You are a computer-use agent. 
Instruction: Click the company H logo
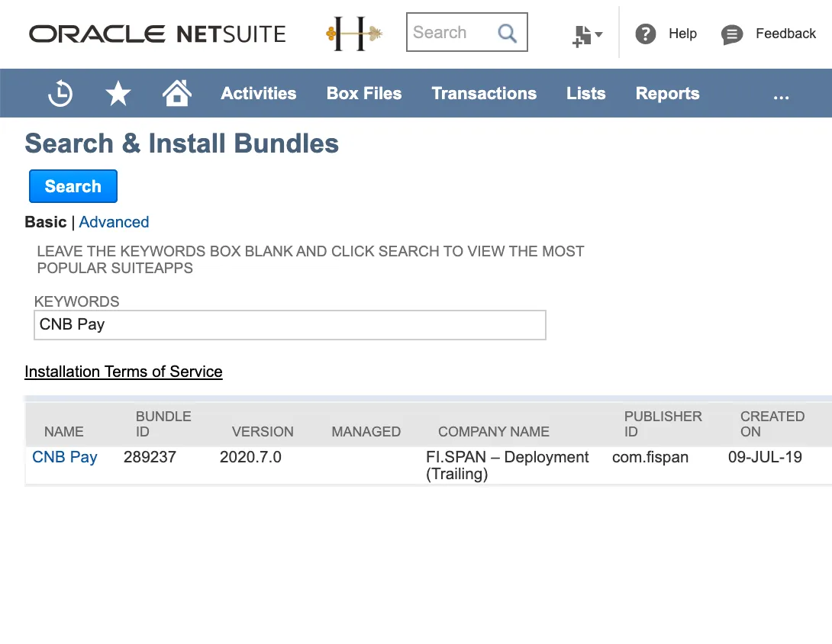point(354,34)
